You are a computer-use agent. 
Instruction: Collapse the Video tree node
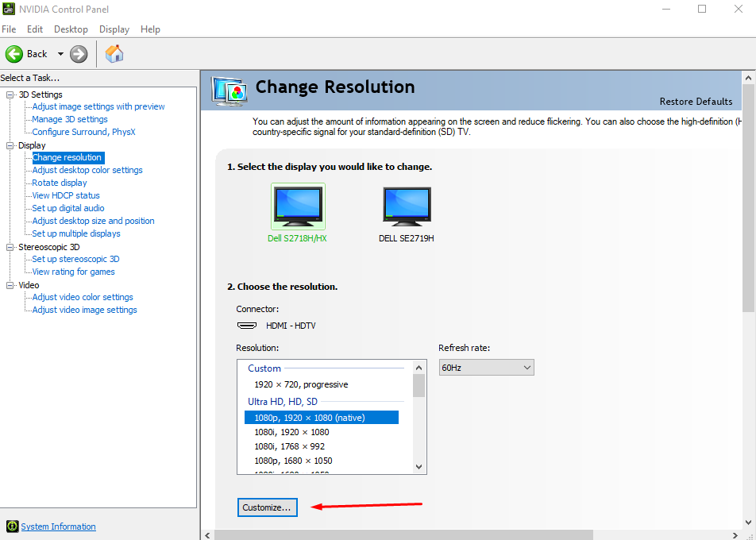(10, 286)
